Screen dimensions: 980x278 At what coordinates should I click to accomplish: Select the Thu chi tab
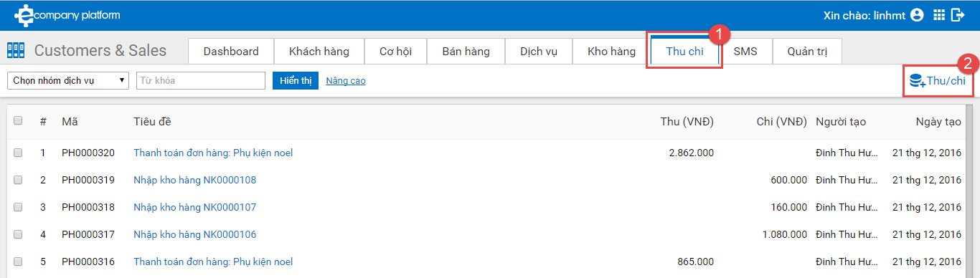click(x=684, y=52)
